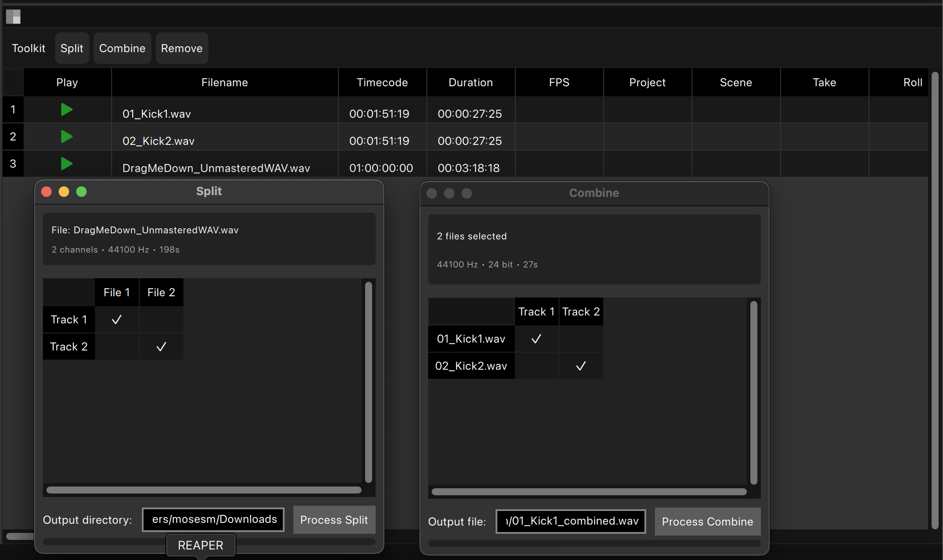The width and height of the screenshot is (943, 560).
Task: Click Process Combine
Action: pos(707,521)
